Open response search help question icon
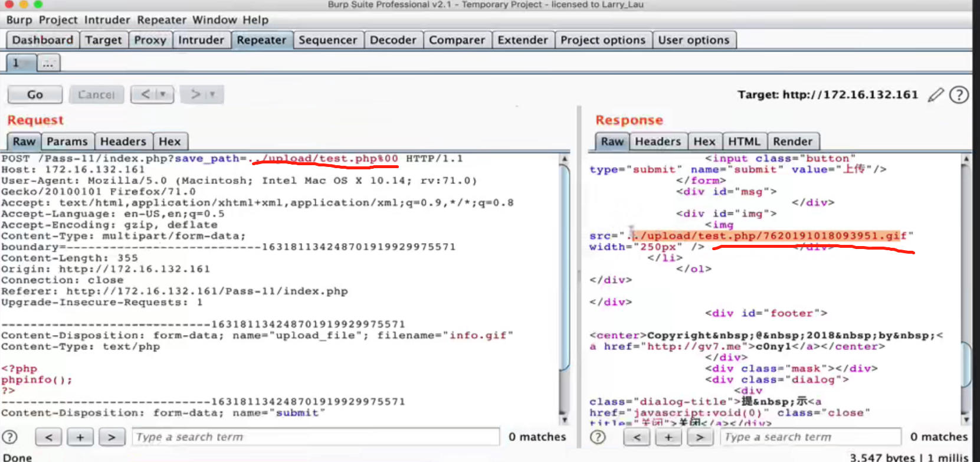 598,437
